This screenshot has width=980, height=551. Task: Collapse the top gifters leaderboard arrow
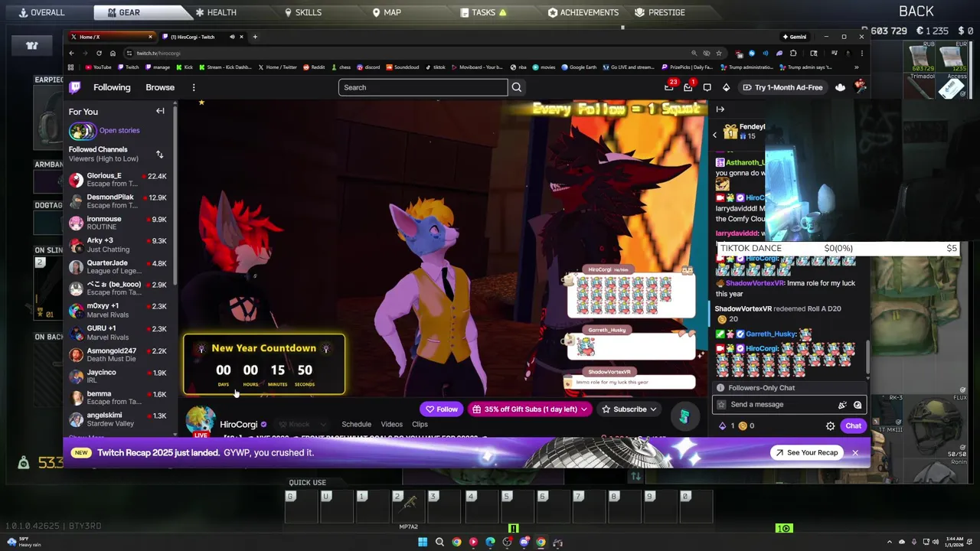714,135
